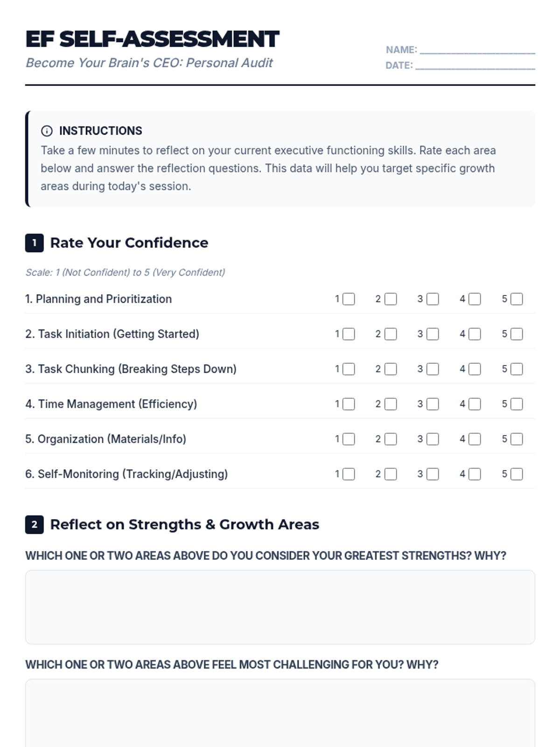Select rating 4 for Task Chunking
560x747 pixels.
click(475, 369)
